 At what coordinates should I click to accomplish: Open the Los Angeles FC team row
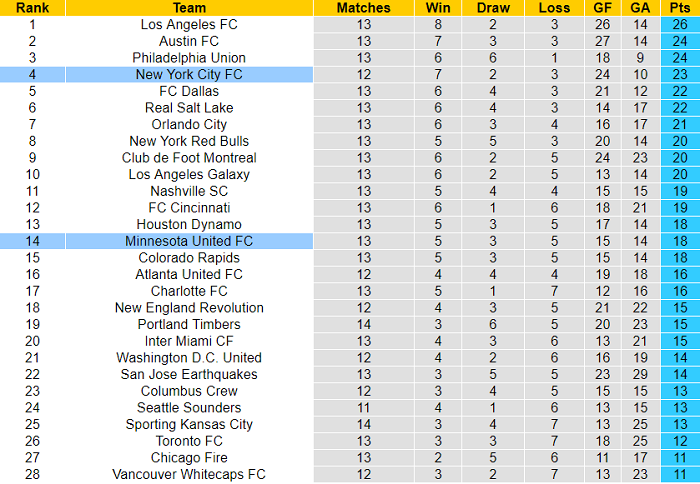pyautogui.click(x=350, y=25)
